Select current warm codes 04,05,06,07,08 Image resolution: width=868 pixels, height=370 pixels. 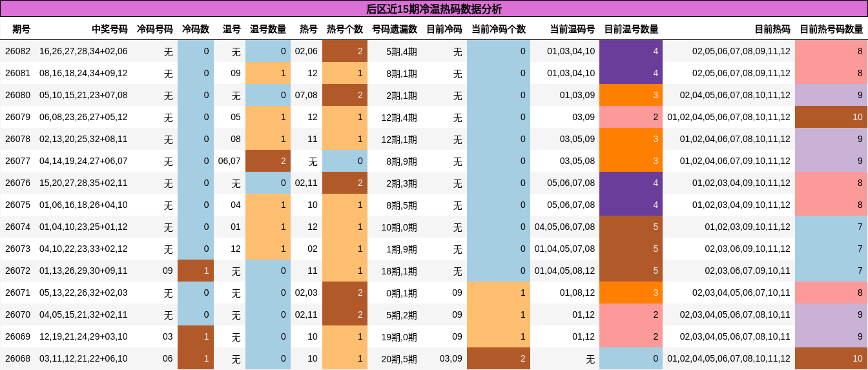[x=564, y=227]
